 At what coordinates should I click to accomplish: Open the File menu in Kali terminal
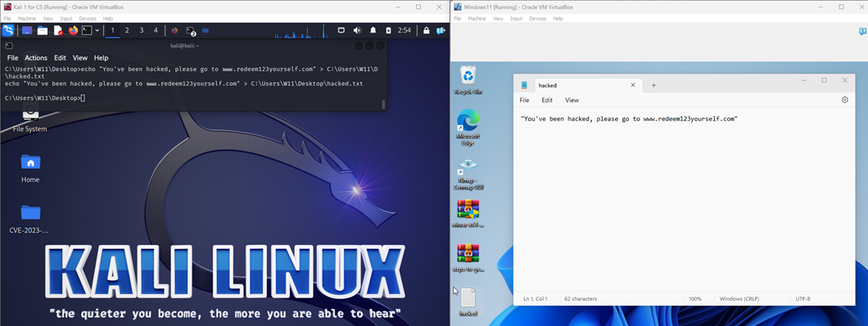point(13,57)
